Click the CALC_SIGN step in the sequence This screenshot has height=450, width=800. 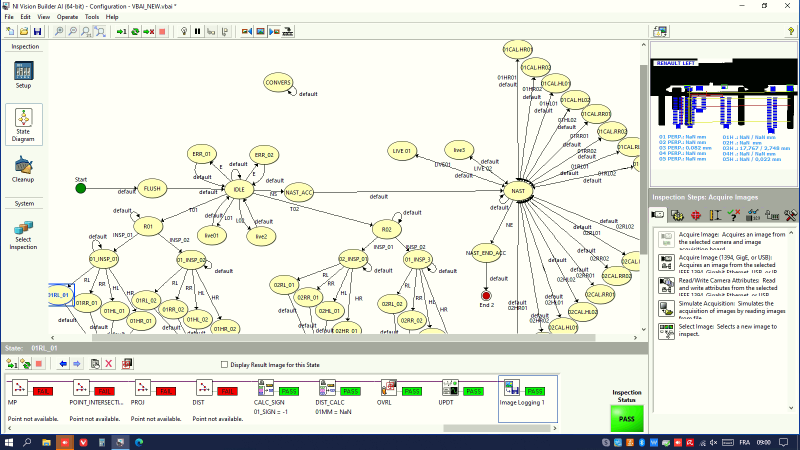(x=269, y=390)
